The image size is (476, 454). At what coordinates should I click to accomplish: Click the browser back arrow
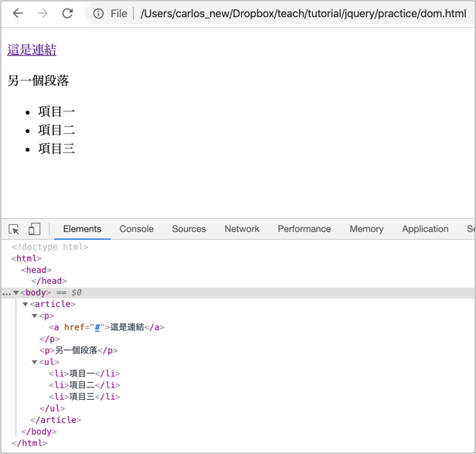coord(18,13)
